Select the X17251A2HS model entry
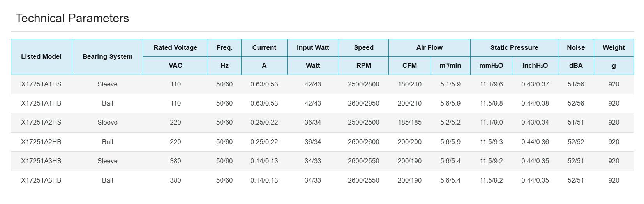The height and width of the screenshot is (204, 644). [x=41, y=122]
